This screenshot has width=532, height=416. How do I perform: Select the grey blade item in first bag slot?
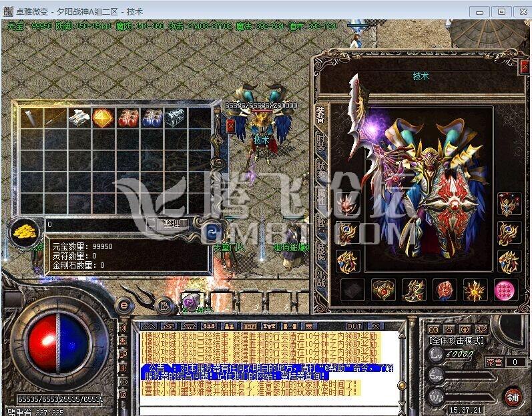point(31,118)
